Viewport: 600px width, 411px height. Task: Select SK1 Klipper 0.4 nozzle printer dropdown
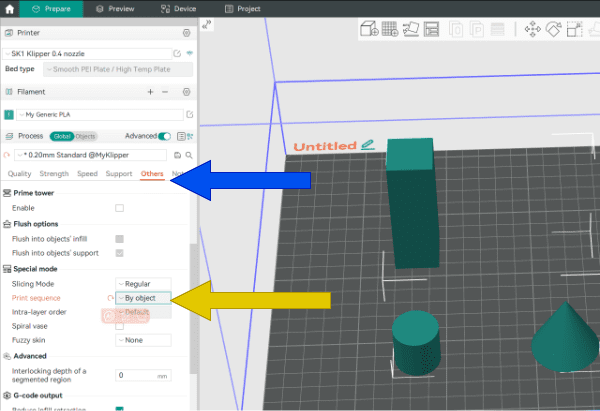[87, 54]
